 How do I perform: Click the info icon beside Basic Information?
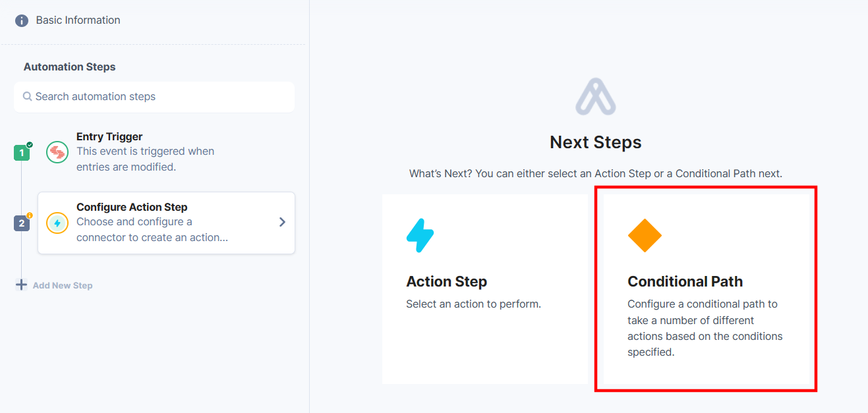pos(22,20)
